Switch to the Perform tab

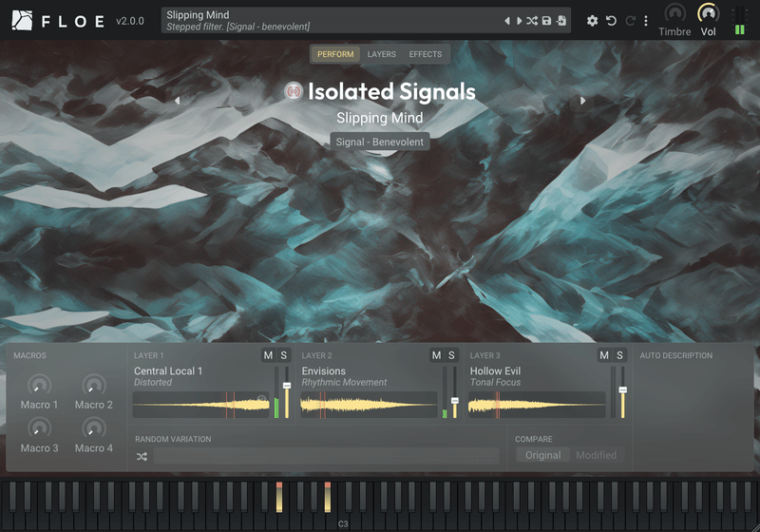[x=335, y=54]
